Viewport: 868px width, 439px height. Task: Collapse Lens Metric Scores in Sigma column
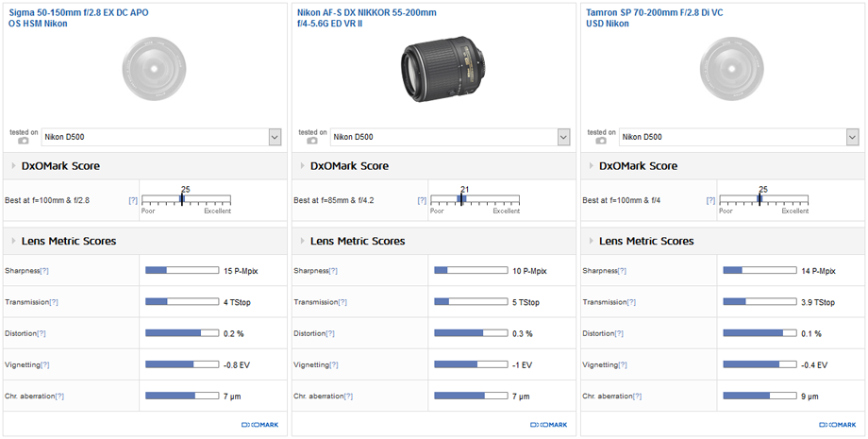click(13, 241)
